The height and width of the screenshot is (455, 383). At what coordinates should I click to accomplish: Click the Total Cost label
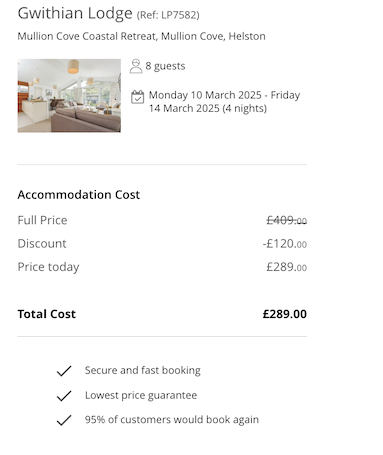pos(47,314)
